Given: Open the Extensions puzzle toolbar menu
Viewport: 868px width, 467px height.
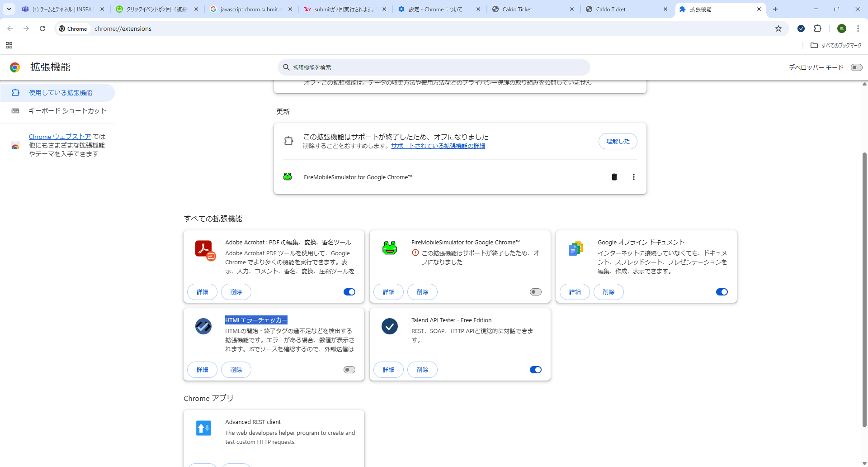Looking at the screenshot, I should 817,29.
